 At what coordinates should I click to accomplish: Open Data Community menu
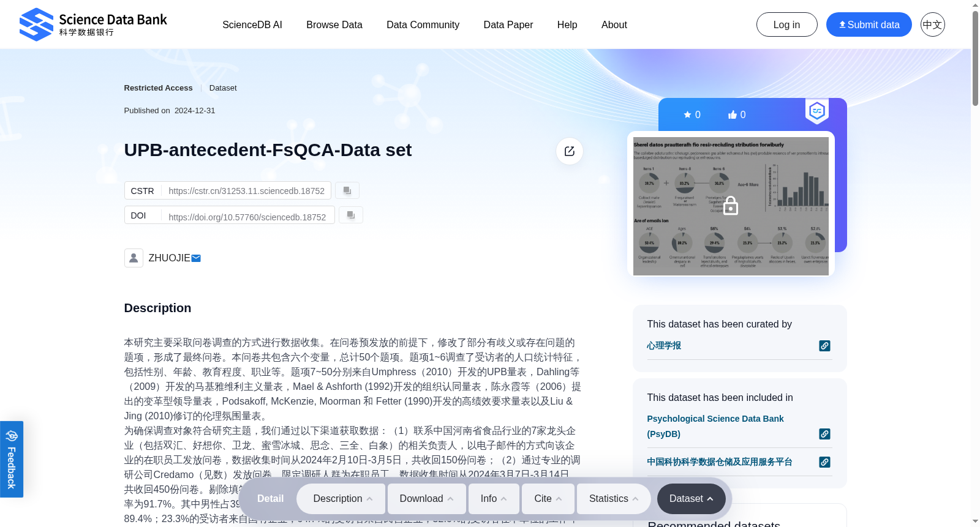point(423,24)
